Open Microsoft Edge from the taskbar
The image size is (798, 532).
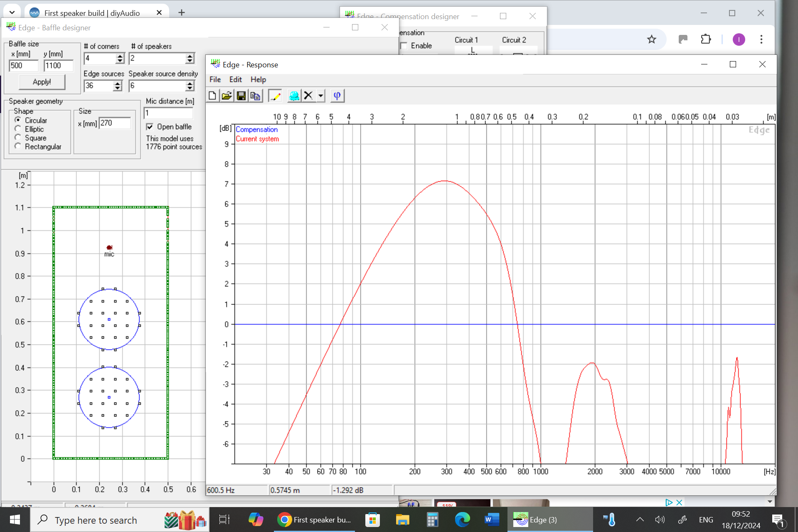point(462,520)
